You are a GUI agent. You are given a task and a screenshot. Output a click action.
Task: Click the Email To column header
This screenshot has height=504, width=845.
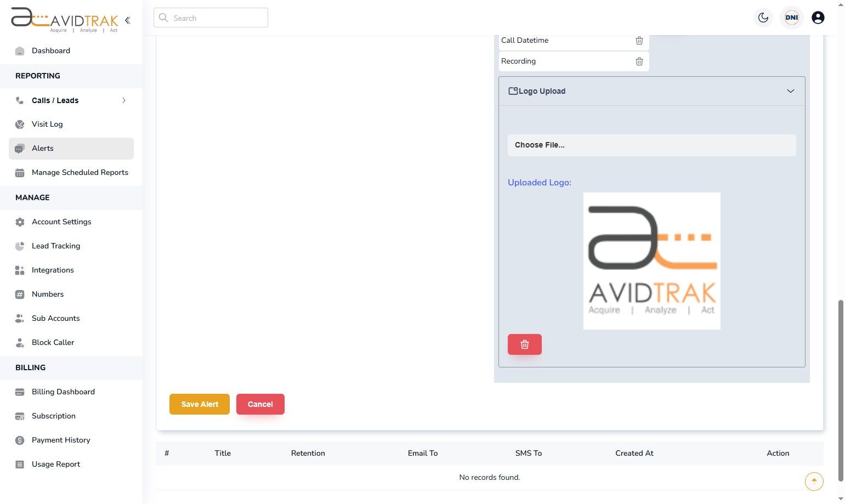click(x=423, y=454)
